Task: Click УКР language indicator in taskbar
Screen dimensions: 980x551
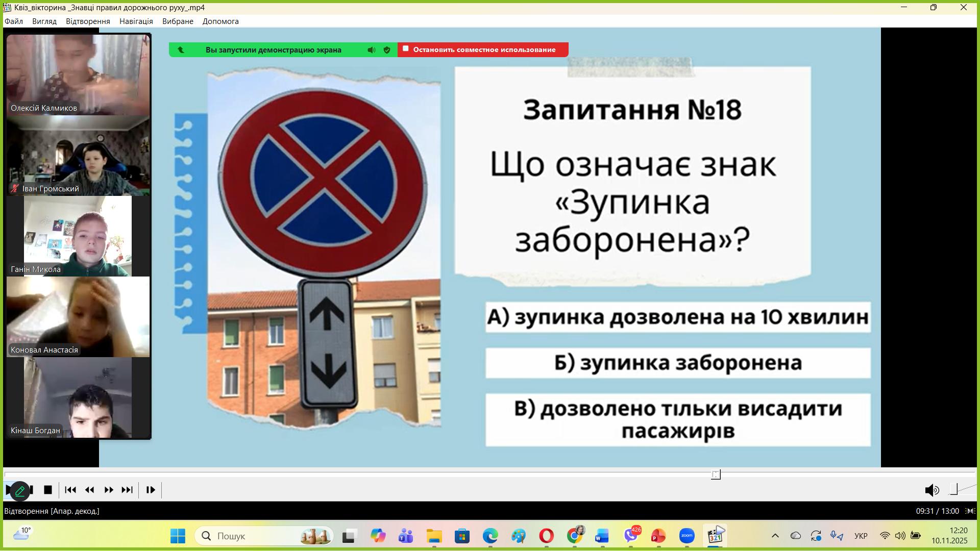Action: (x=861, y=536)
